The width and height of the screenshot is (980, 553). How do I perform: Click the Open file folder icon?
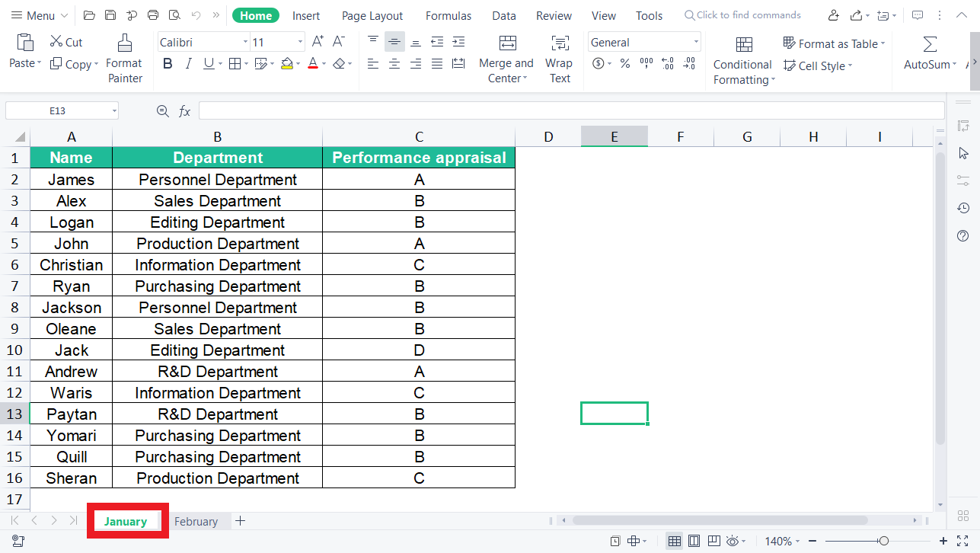pyautogui.click(x=89, y=15)
